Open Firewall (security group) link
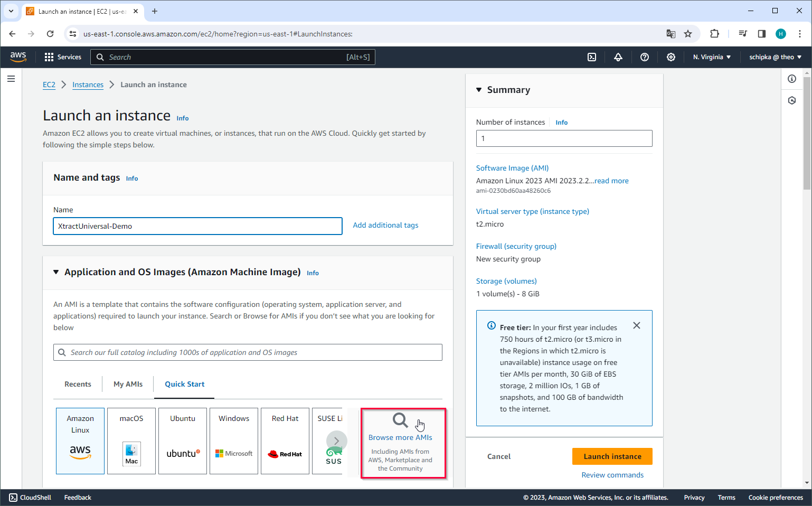 click(x=516, y=246)
